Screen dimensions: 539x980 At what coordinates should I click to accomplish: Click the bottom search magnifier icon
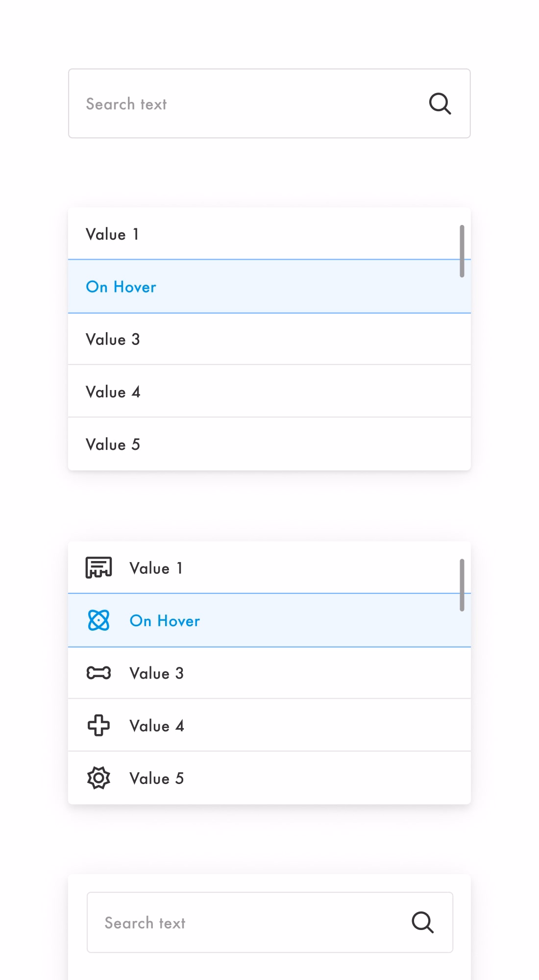pyautogui.click(x=422, y=922)
